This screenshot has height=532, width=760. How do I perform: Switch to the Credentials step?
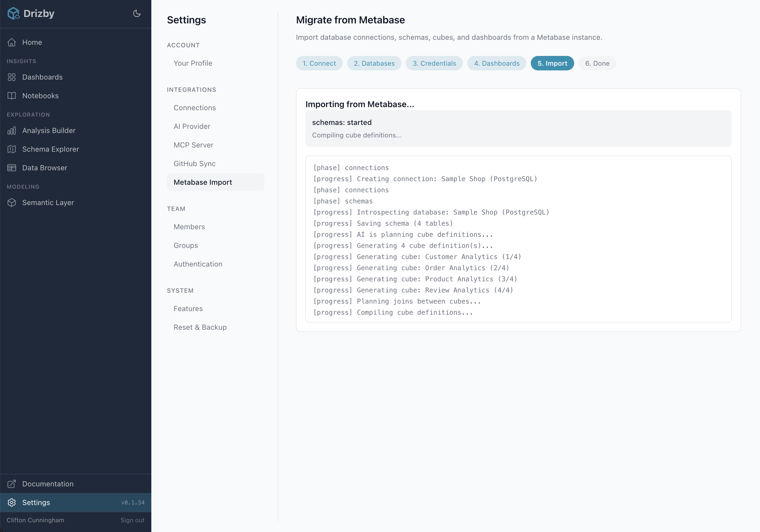point(434,63)
